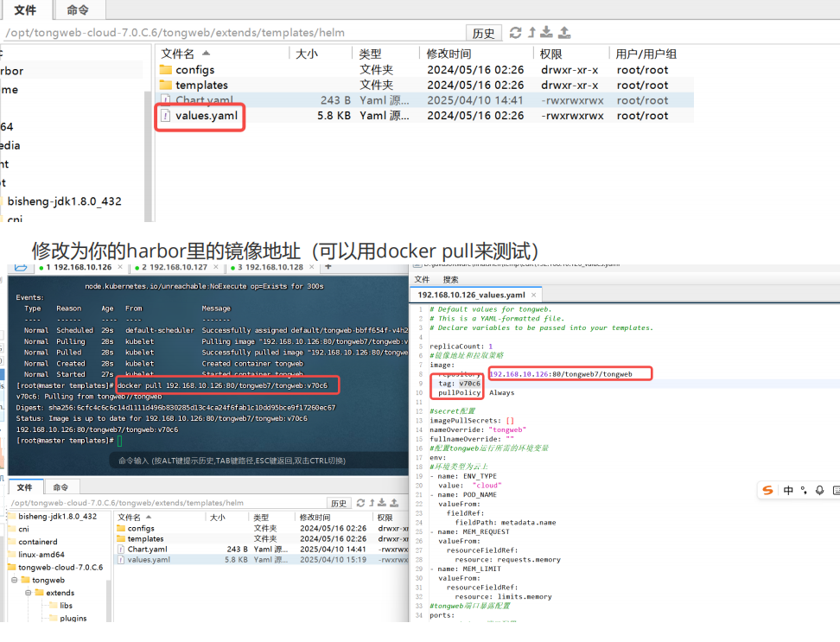Close session tab 192.168.10.126
This screenshot has width=840, height=642.
(x=120, y=267)
